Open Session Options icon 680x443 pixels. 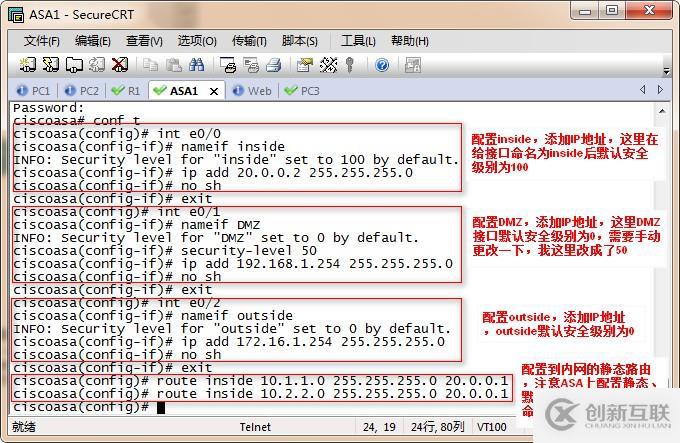(x=304, y=65)
